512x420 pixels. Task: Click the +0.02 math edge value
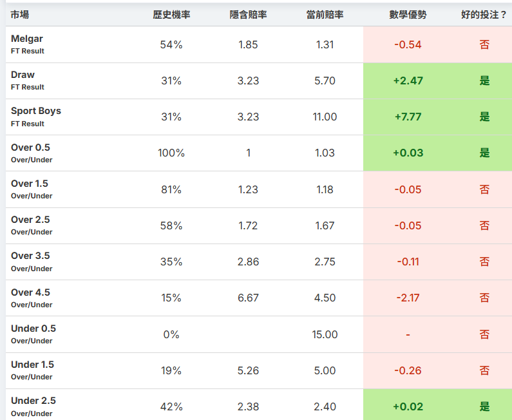[408, 406]
